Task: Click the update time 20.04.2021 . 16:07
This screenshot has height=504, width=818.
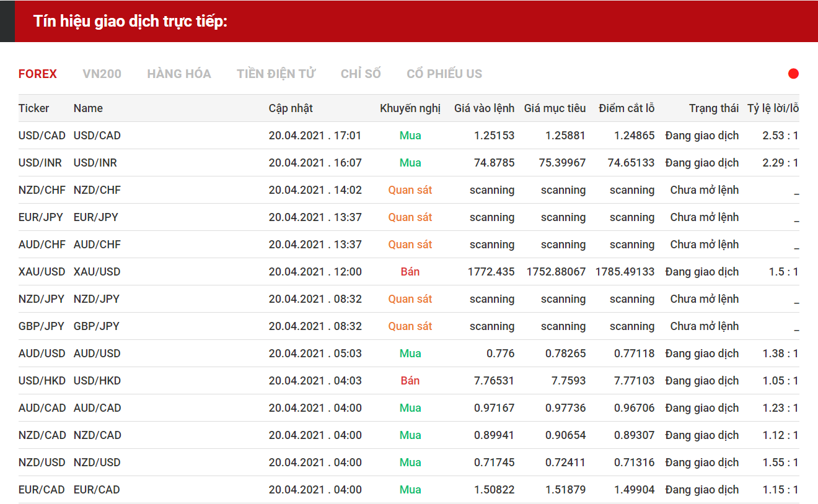Action: (x=315, y=163)
